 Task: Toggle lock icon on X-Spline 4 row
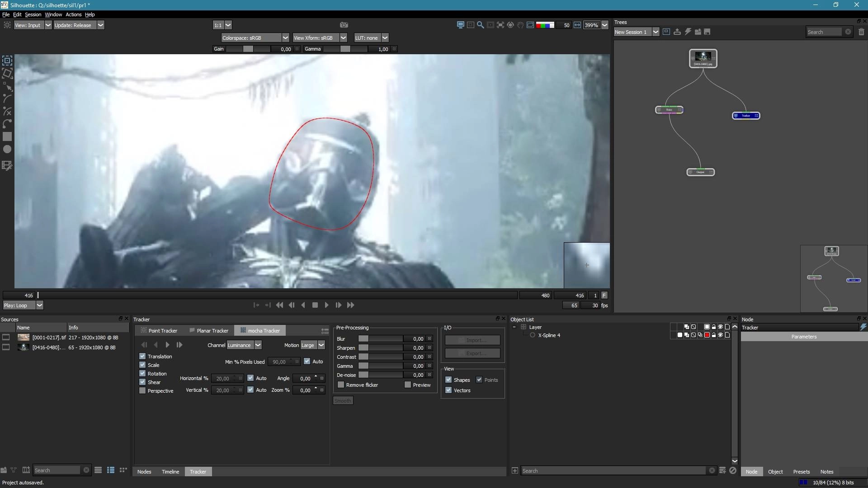pyautogui.click(x=714, y=335)
